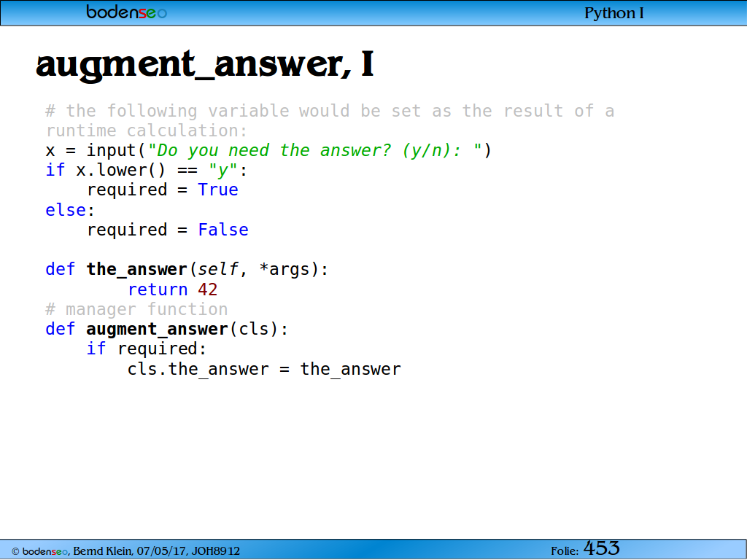Click the footer copyright 'Bernd Klein, 07/05/17, JOH8912'

pyautogui.click(x=156, y=551)
